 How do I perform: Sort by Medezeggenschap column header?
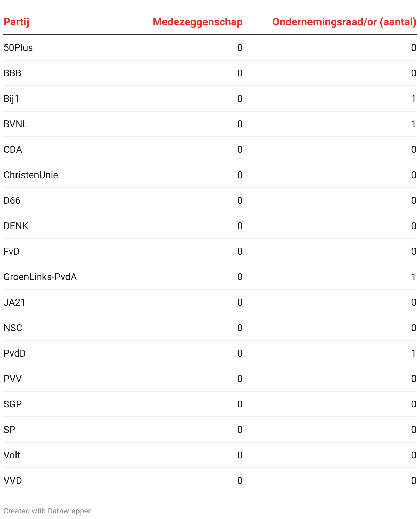[x=197, y=22]
